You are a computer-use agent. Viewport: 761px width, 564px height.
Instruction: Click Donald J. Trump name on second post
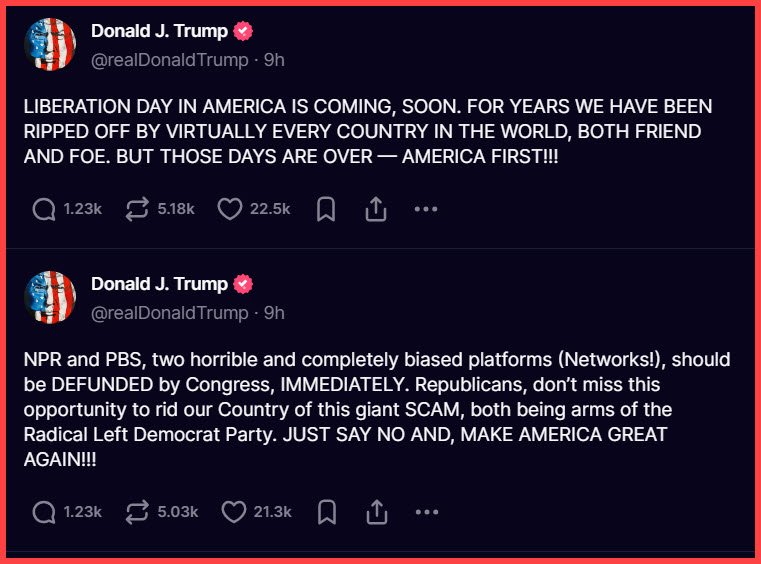click(159, 284)
